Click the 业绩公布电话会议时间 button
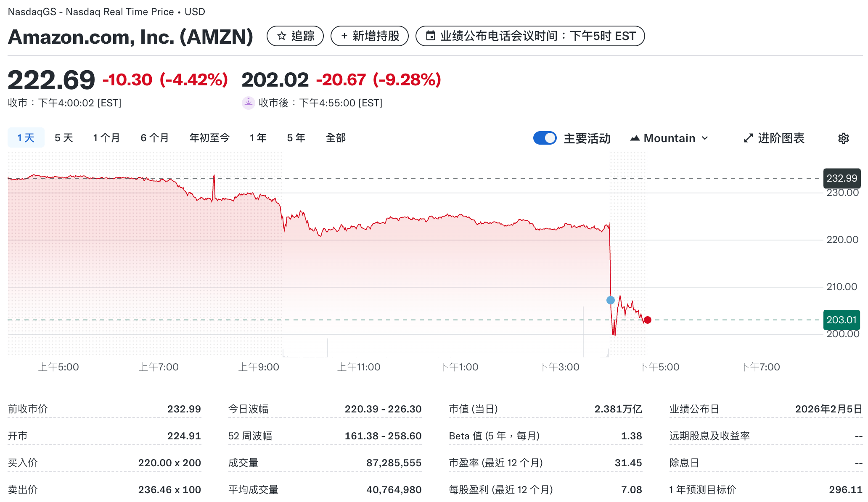Screen dimensions: 868x502 pyautogui.click(x=530, y=36)
